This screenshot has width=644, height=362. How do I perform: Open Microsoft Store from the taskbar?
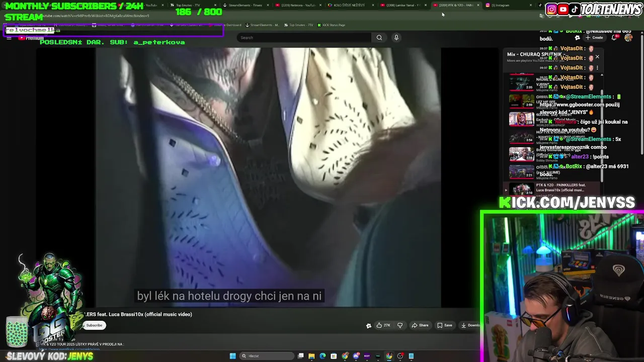tap(334, 356)
